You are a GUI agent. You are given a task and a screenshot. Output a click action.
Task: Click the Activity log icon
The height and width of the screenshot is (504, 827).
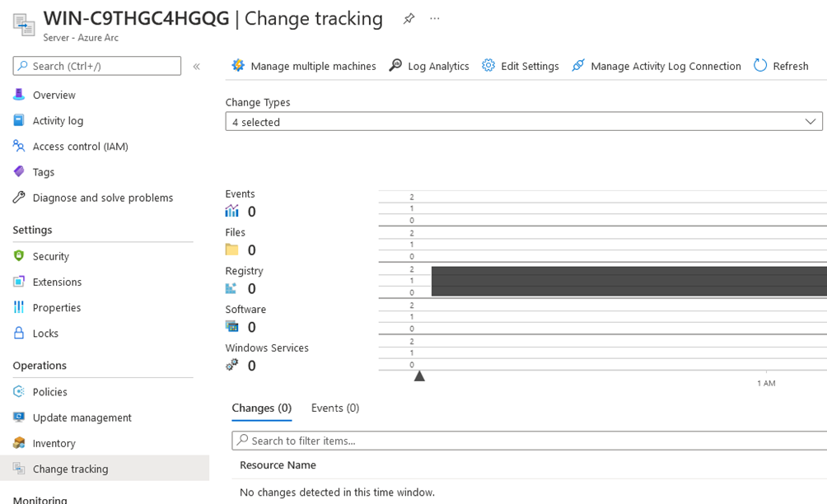pyautogui.click(x=19, y=120)
